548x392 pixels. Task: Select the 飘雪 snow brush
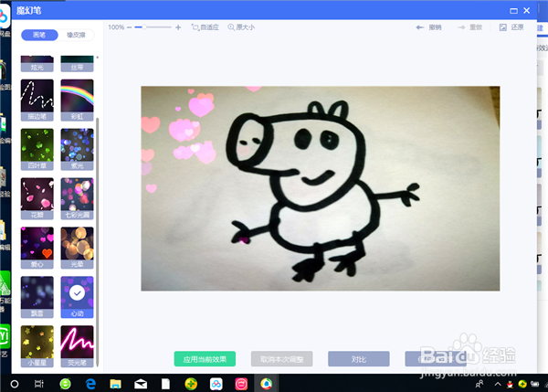click(x=37, y=297)
